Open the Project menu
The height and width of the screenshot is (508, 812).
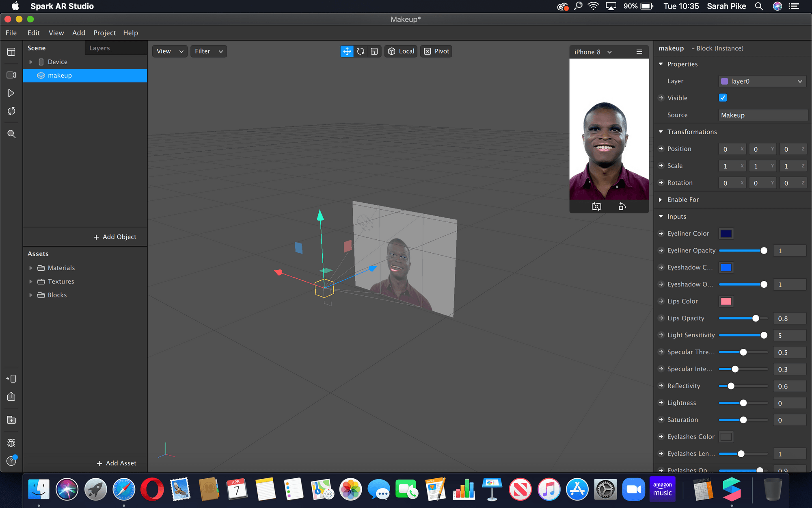[x=104, y=33]
